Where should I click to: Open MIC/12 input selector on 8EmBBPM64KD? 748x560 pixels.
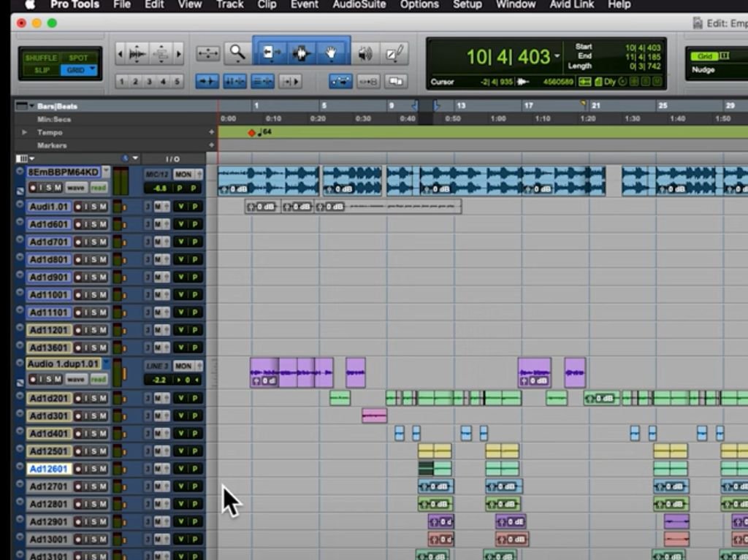157,174
